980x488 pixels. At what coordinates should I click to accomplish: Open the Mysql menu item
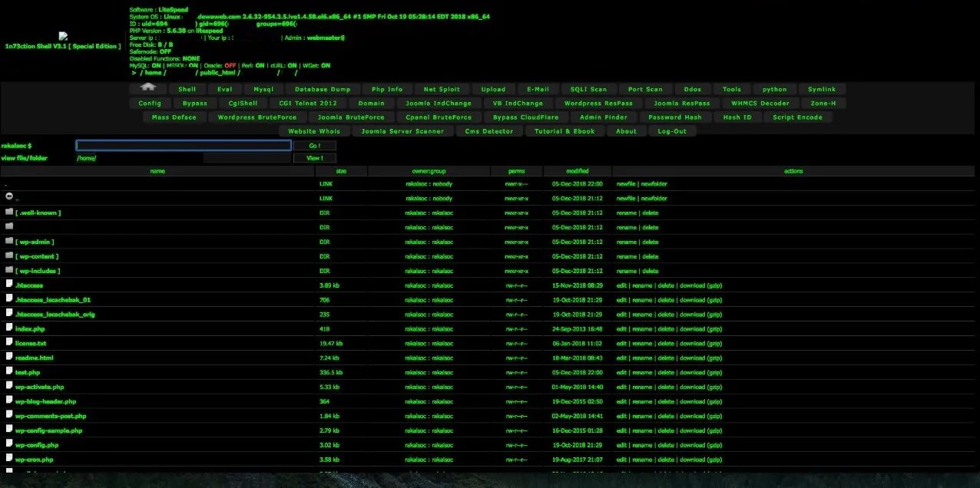263,89
